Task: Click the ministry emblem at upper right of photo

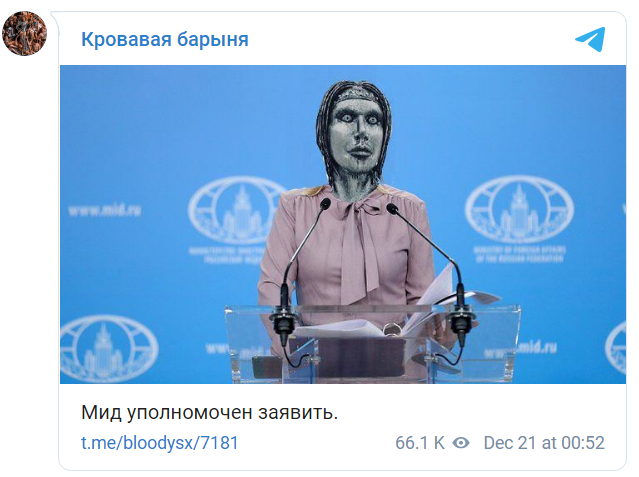Action: click(x=519, y=209)
